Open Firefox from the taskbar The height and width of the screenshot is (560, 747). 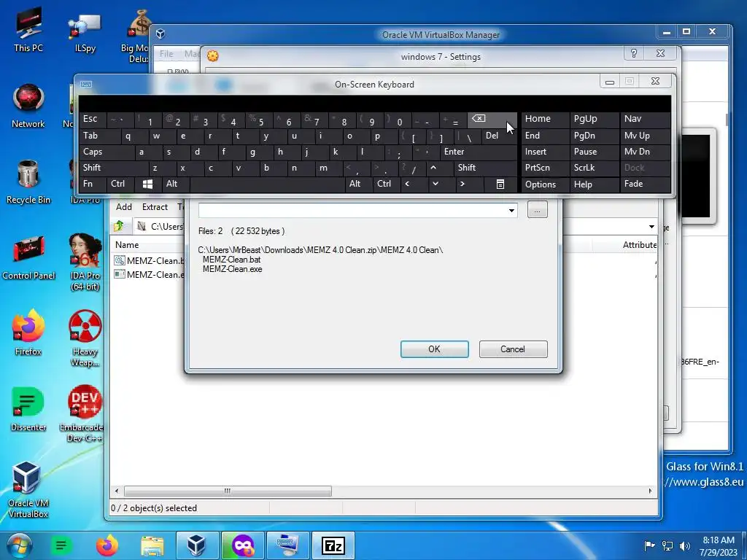click(x=107, y=545)
